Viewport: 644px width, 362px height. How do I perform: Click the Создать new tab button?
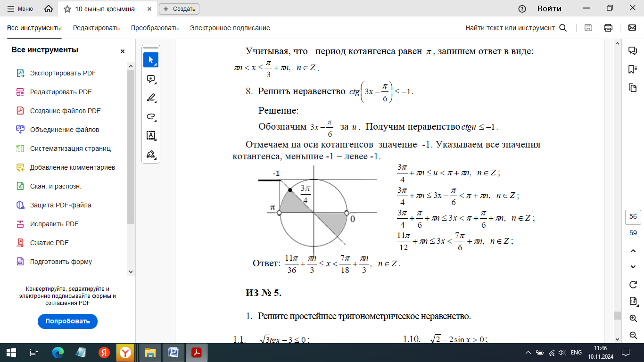(179, 9)
